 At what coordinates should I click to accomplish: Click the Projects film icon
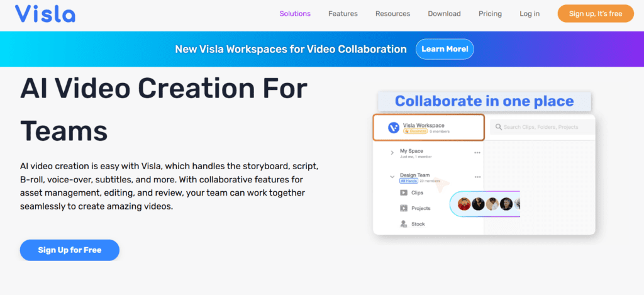tap(404, 208)
